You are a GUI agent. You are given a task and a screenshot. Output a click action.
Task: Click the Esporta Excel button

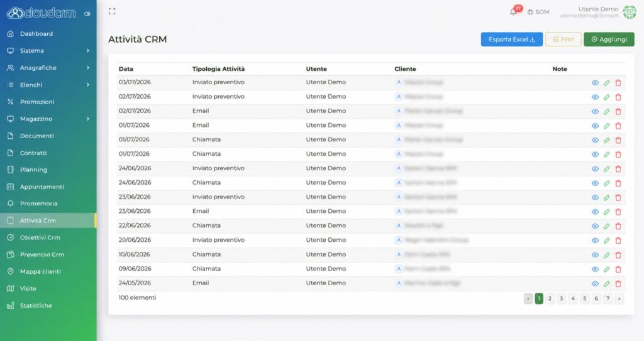512,40
